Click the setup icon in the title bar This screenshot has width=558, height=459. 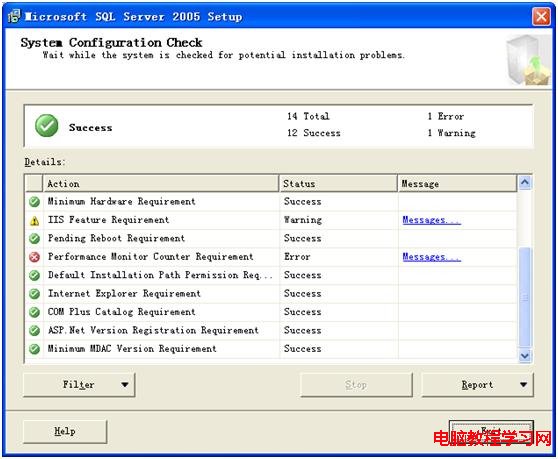point(14,16)
